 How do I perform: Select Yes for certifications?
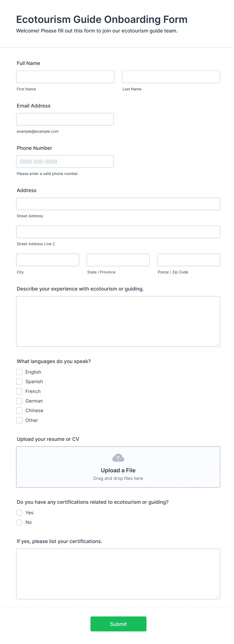(x=19, y=513)
